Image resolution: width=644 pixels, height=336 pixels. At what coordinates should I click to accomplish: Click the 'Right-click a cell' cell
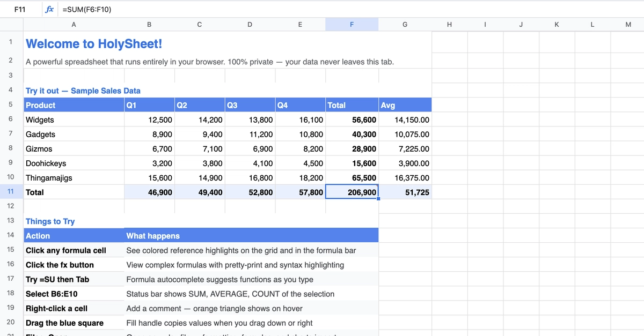click(74, 308)
